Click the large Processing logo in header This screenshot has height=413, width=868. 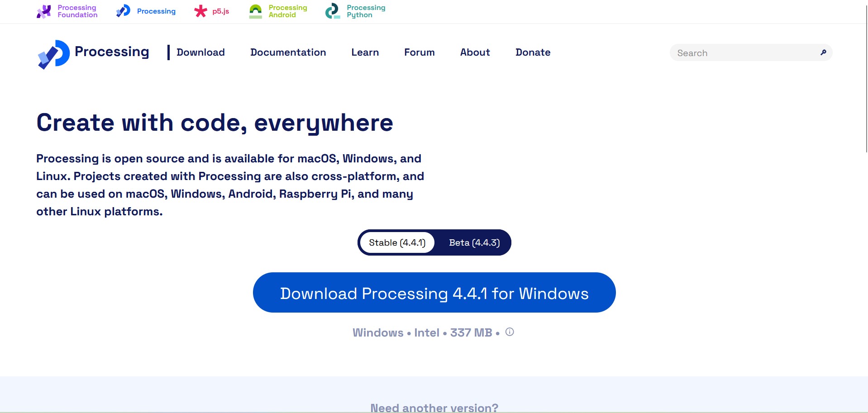[x=53, y=54]
